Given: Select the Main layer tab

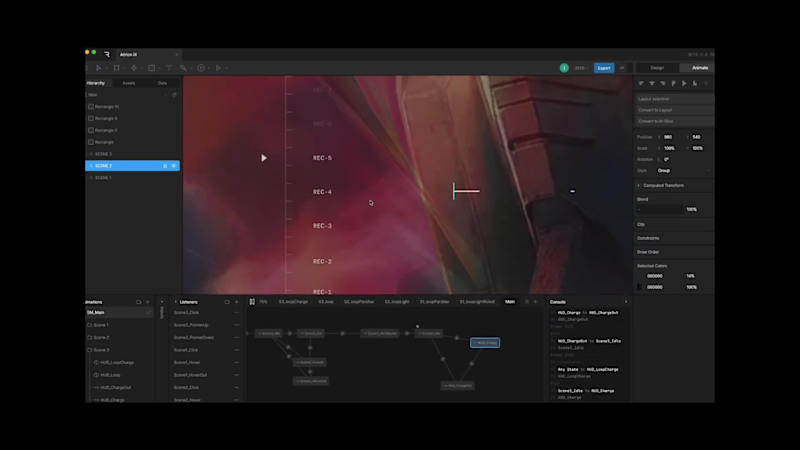Looking at the screenshot, I should 510,302.
